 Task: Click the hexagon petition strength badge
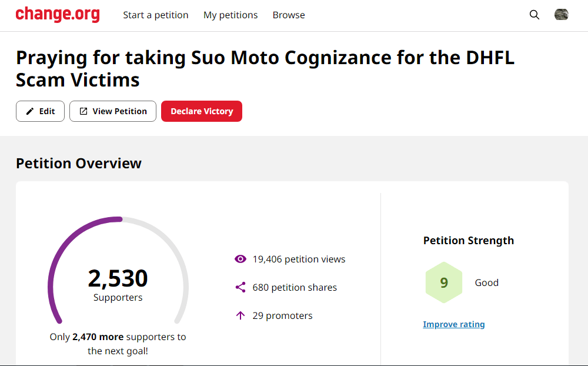[444, 282]
